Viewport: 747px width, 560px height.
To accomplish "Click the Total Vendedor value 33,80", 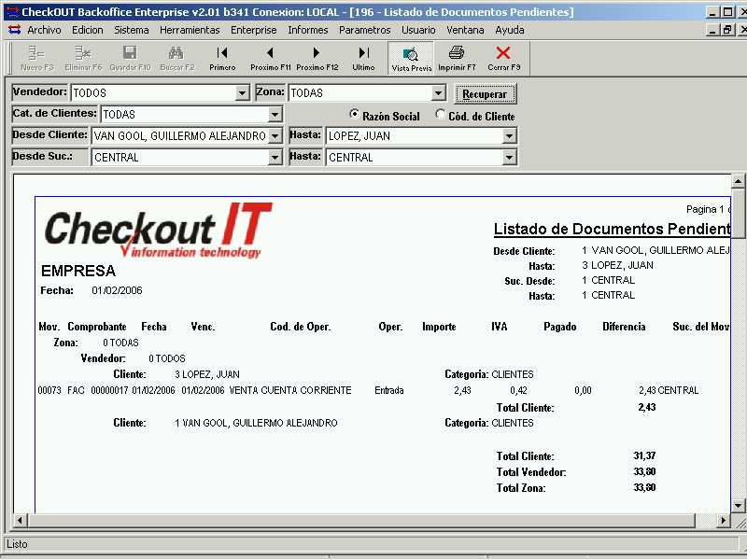I will point(644,472).
